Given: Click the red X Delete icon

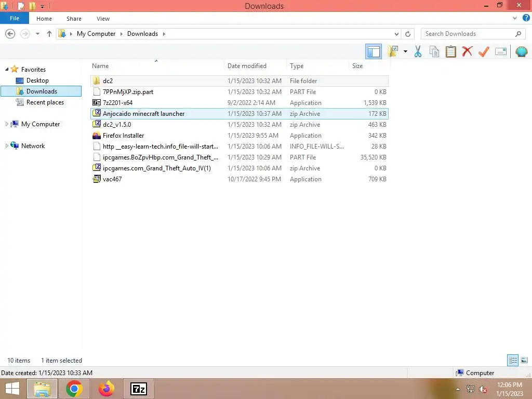Looking at the screenshot, I should [467, 51].
